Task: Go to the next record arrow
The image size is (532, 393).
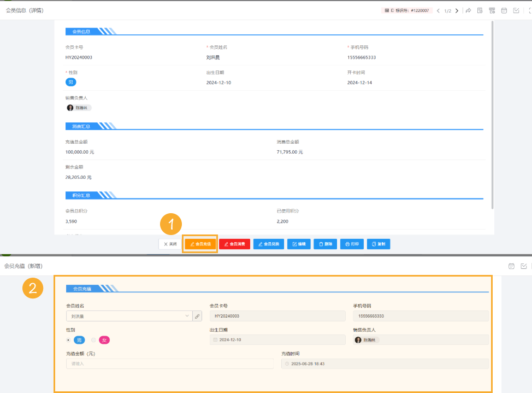Action: (x=457, y=10)
